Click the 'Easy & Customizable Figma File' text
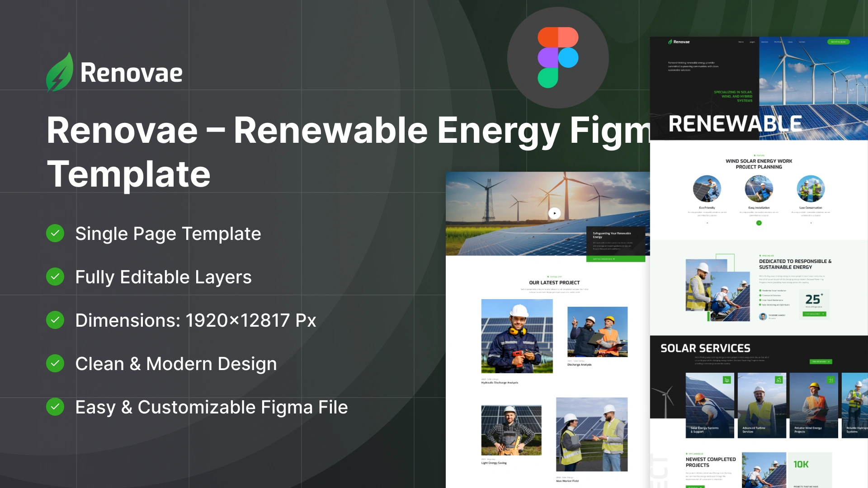The image size is (868, 488). [212, 407]
